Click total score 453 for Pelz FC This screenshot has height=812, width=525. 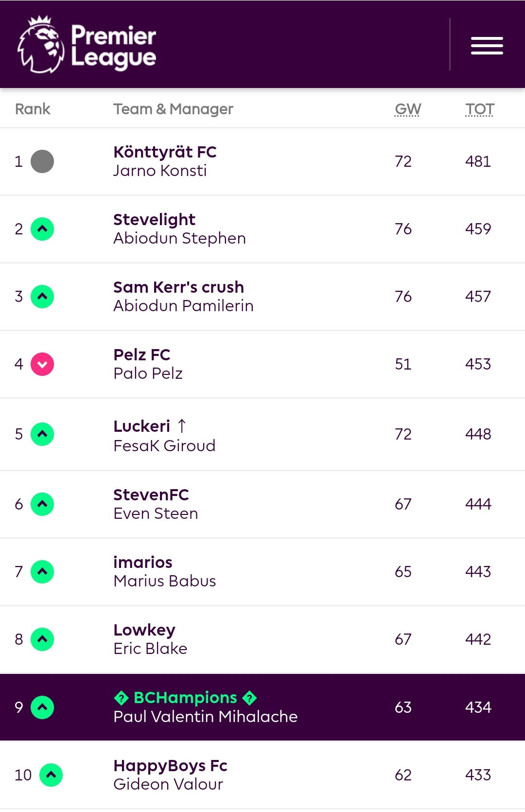coord(478,364)
